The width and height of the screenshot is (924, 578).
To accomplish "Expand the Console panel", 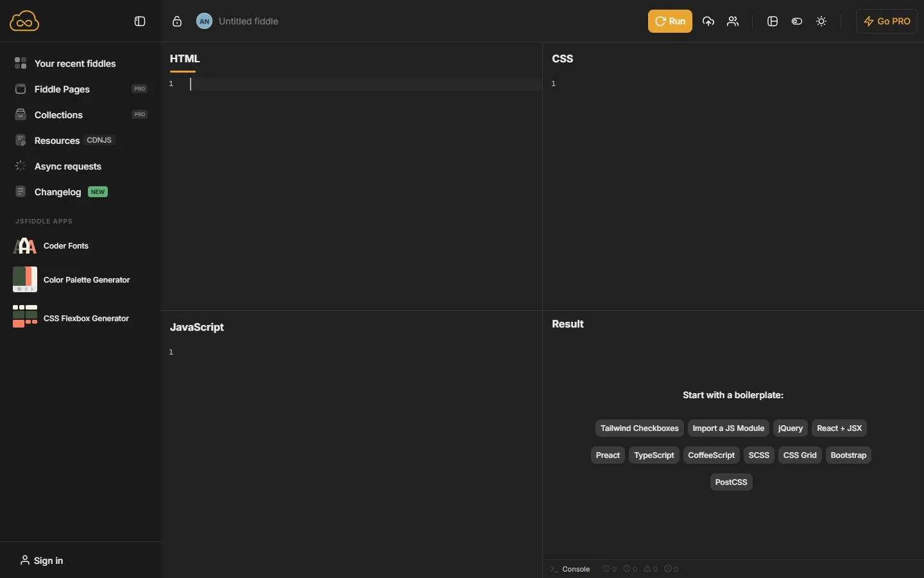I will pyautogui.click(x=570, y=569).
